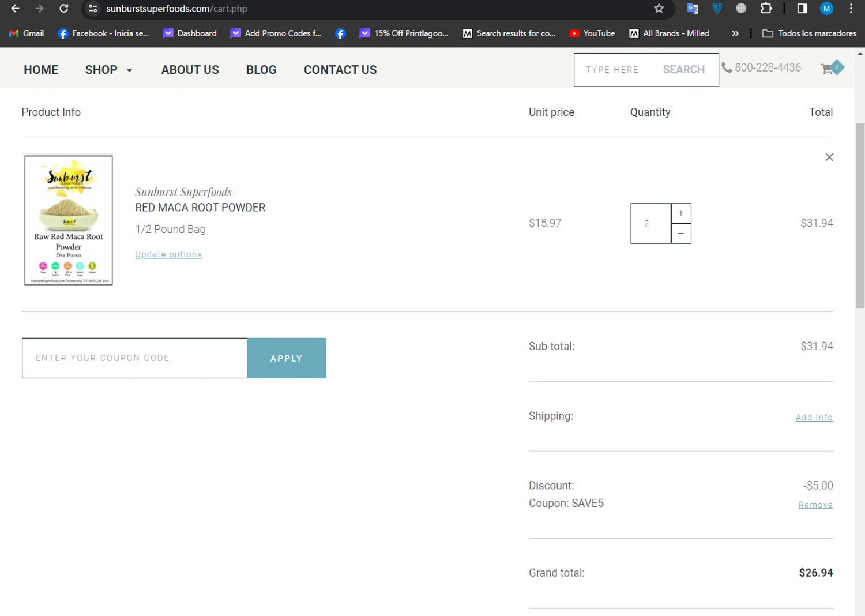Open the Google Translate extension icon

(x=693, y=9)
